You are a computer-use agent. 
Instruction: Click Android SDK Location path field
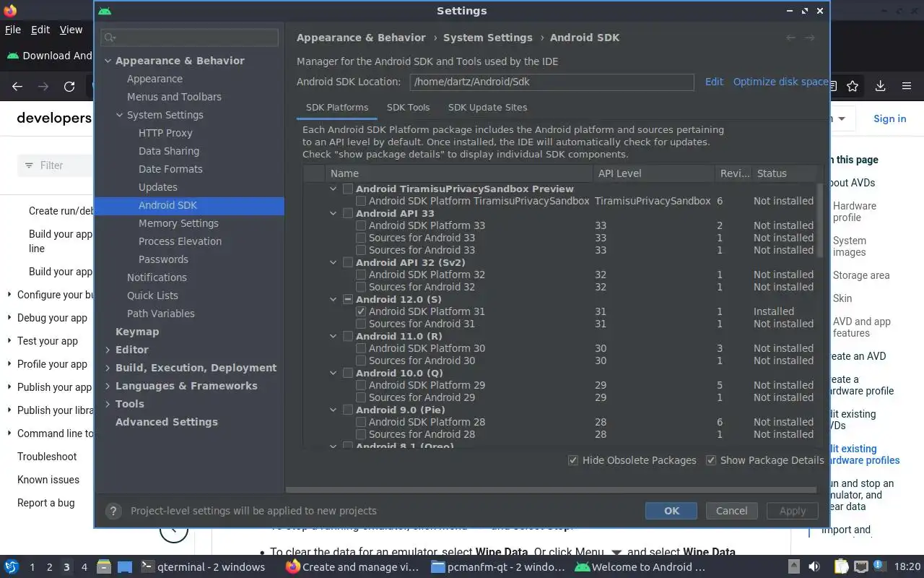click(x=552, y=82)
